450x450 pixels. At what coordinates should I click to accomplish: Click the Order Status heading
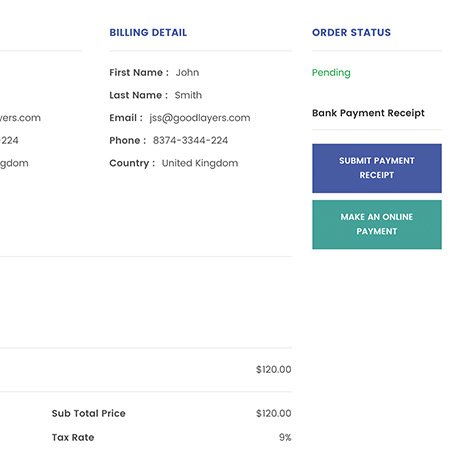click(351, 32)
